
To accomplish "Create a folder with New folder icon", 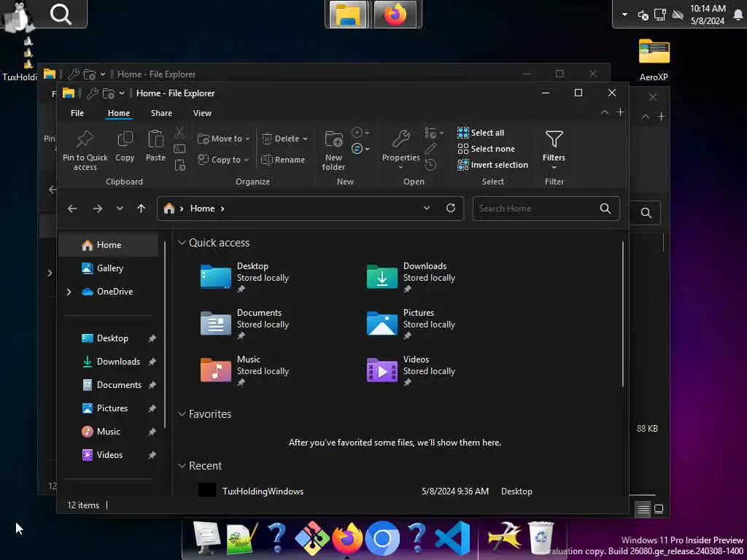I will (x=333, y=150).
